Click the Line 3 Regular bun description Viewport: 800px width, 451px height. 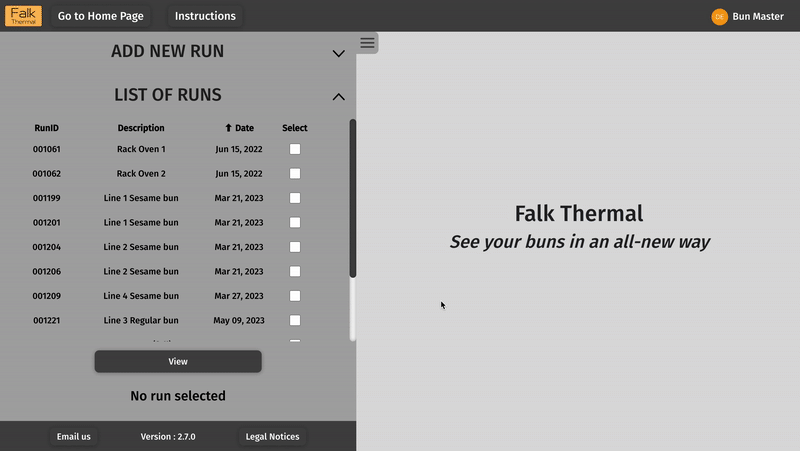pyautogui.click(x=141, y=320)
